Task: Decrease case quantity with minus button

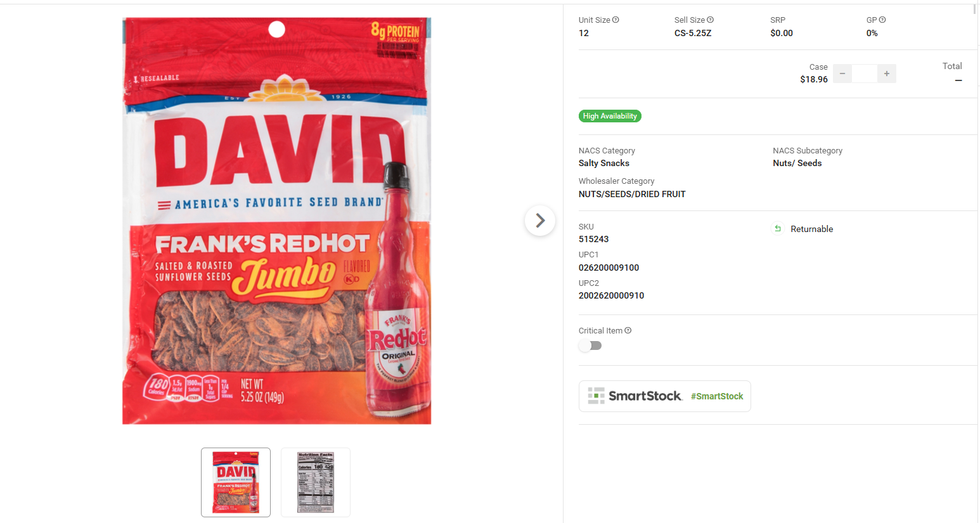Action: (842, 74)
